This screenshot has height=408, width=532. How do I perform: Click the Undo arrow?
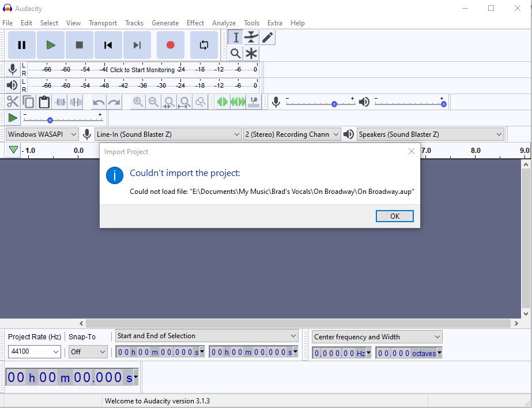[x=99, y=102]
